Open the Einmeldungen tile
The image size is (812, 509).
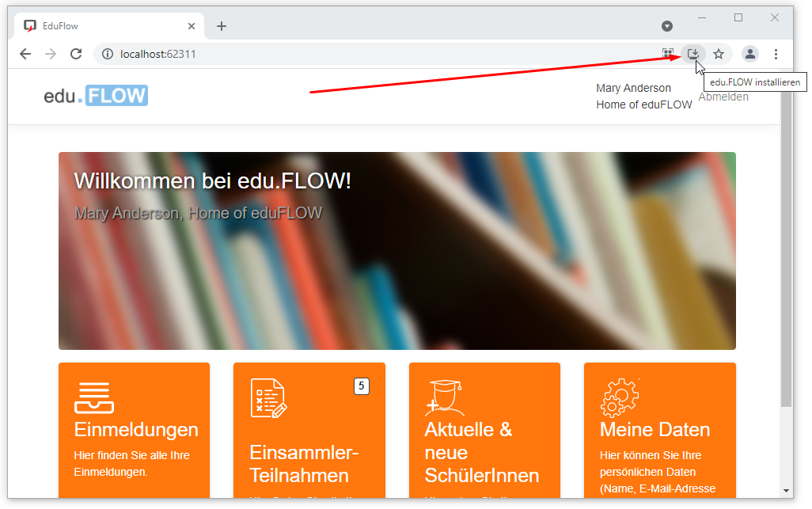pyautogui.click(x=135, y=430)
